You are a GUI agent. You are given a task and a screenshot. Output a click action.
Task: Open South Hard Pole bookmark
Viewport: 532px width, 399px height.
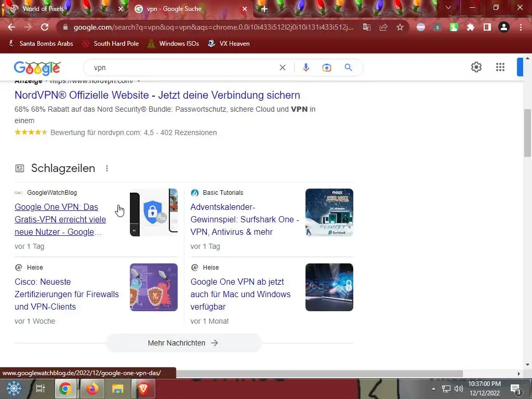coord(111,44)
